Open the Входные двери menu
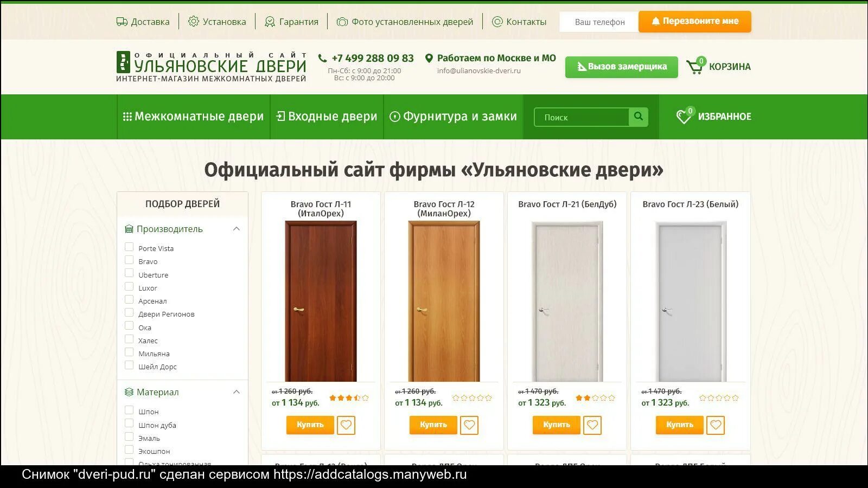Image resolution: width=868 pixels, height=488 pixels. pyautogui.click(x=327, y=117)
